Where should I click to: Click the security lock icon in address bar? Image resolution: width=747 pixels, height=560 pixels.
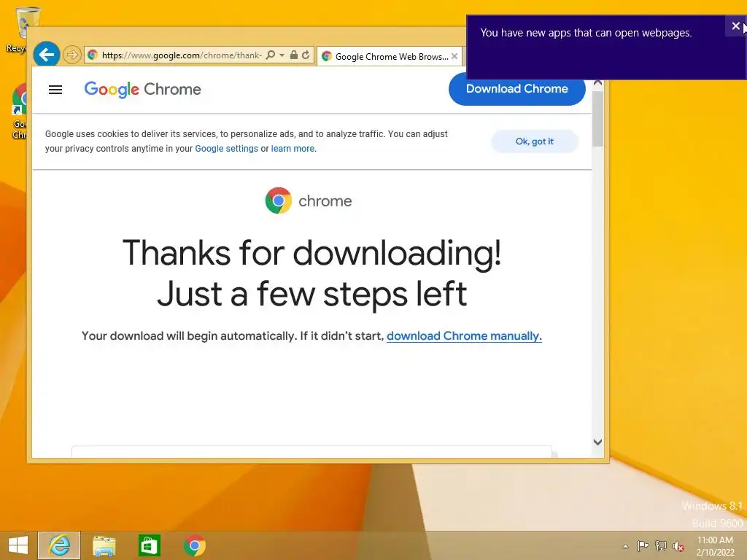[x=294, y=55]
